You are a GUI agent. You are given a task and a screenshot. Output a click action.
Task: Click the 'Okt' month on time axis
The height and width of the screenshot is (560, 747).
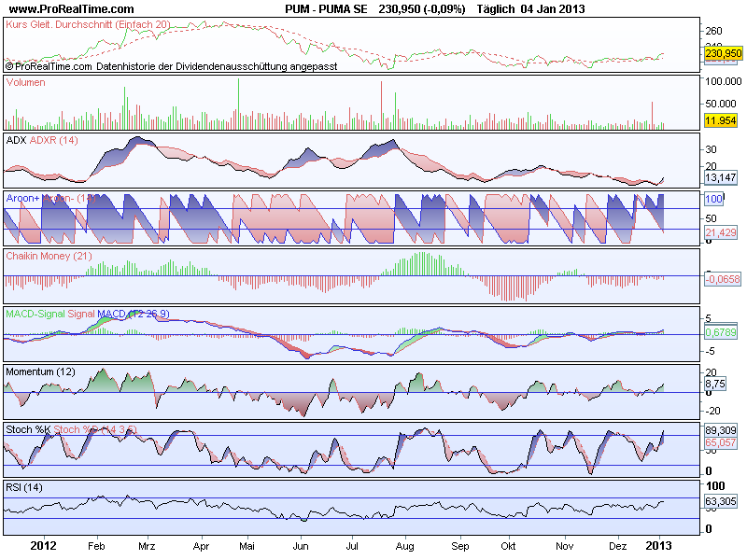coord(508,546)
